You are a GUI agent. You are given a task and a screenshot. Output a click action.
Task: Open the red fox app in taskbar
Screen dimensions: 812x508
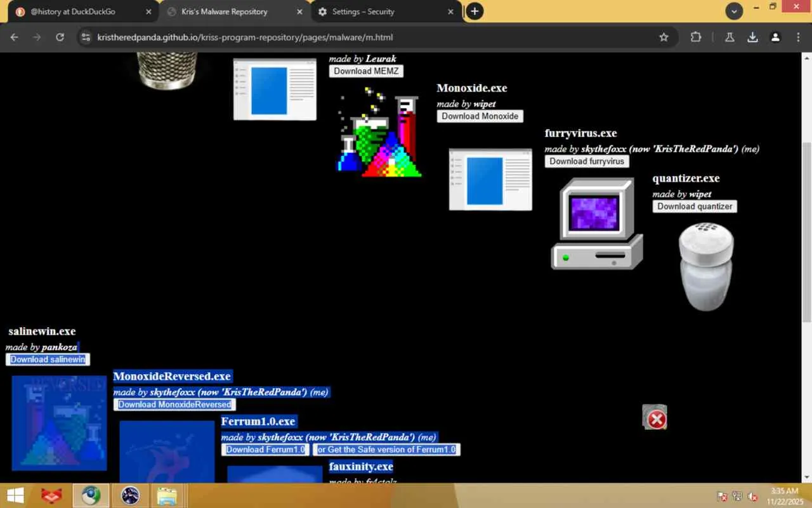point(51,495)
